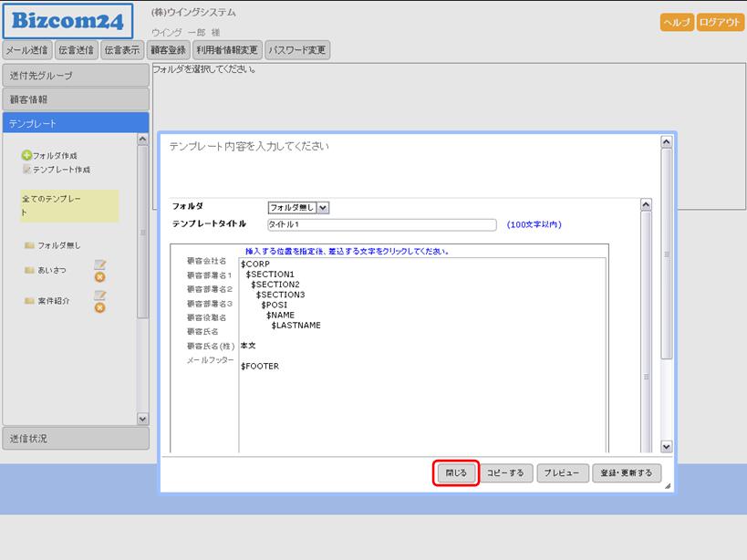Delete the 案件紹介 folder using orange X
Screen dimensions: 747x560
pyautogui.click(x=100, y=307)
